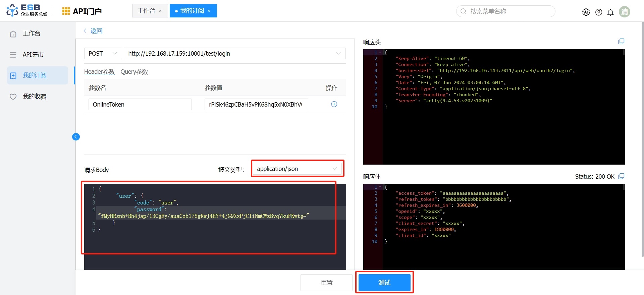Image resolution: width=644 pixels, height=295 pixels.
Task: Collapse the sidebar with blue arrow
Action: point(76,136)
